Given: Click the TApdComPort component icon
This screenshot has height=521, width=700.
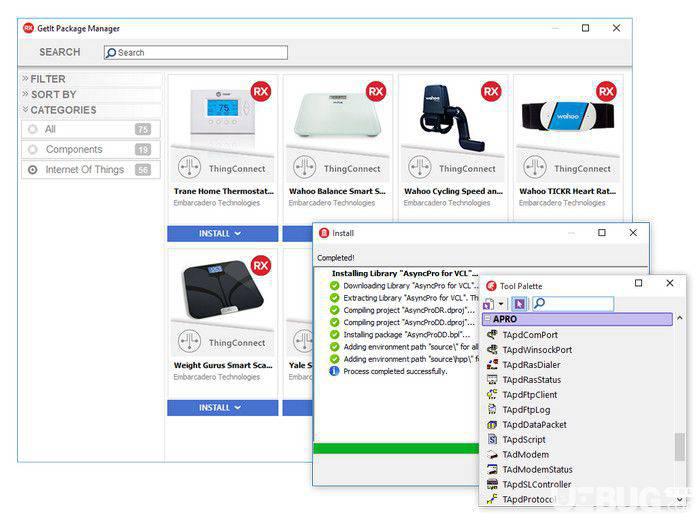Looking at the screenshot, I should coord(492,334).
